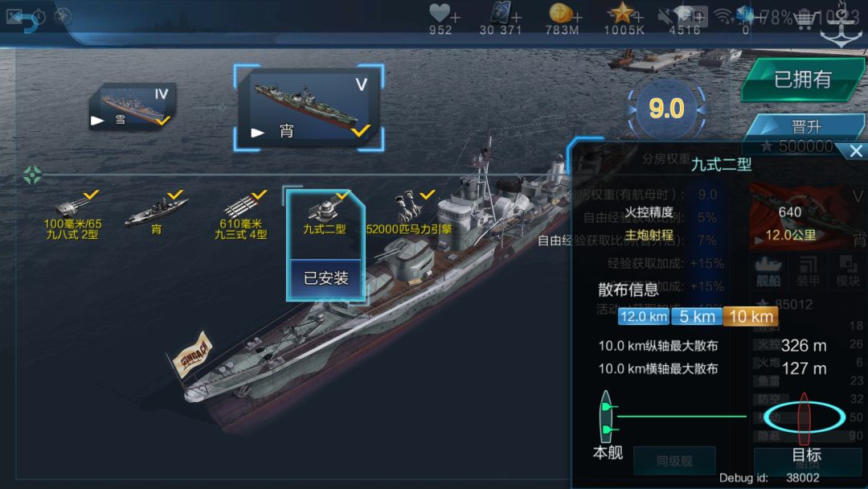Select the 10 km dispersion tab
The image size is (868, 489).
pos(751,317)
